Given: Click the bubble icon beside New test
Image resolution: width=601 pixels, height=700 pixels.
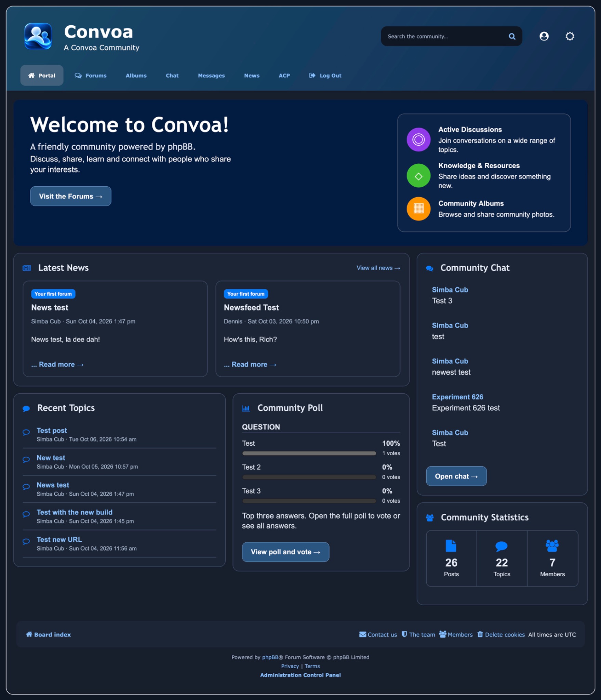Looking at the screenshot, I should pos(26,459).
